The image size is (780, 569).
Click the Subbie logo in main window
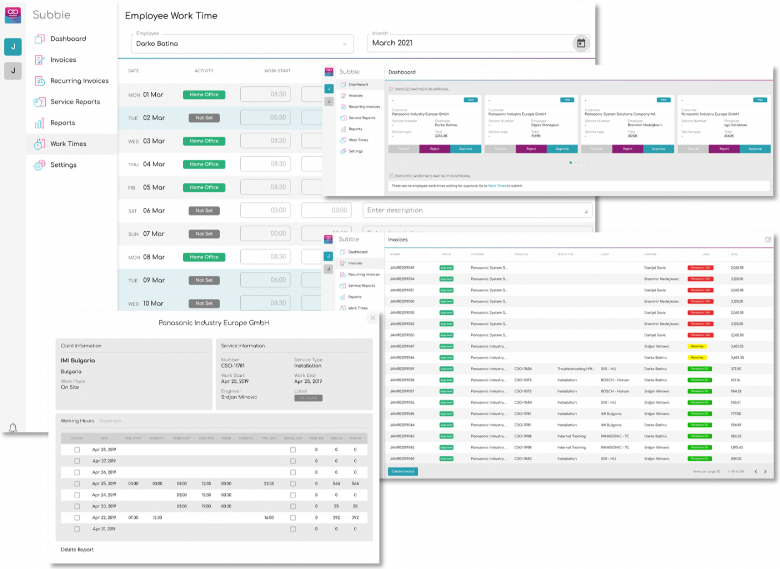coord(13,14)
